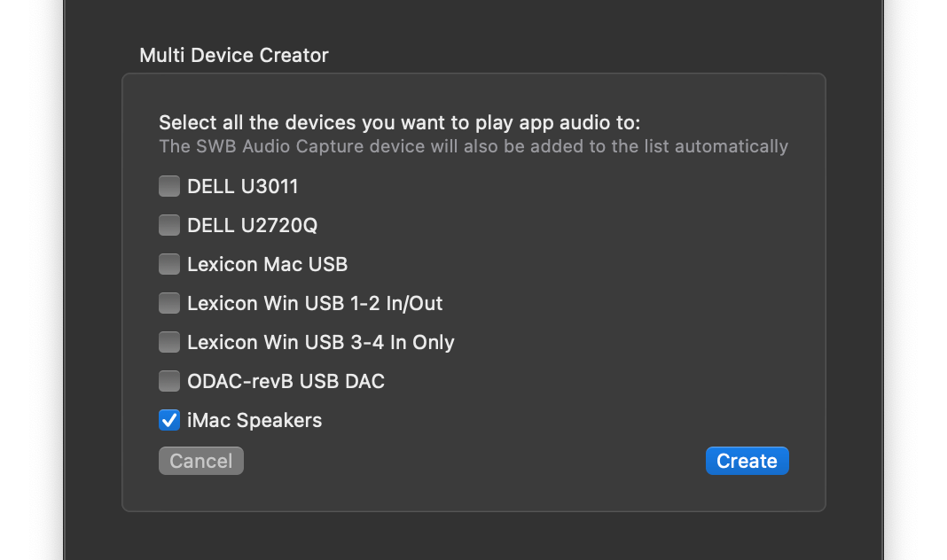Enable the ODAC-revB USB DAC checkbox

[x=169, y=381]
